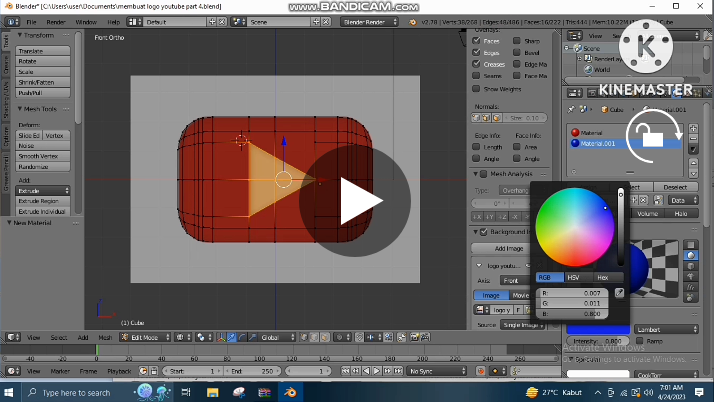Move the material slot down
The image size is (714, 402).
coord(693,173)
